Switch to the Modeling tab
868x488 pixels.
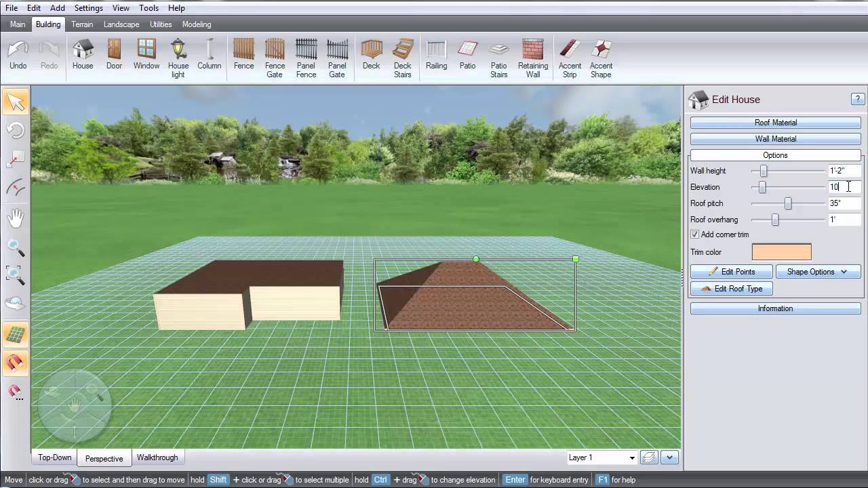coord(197,24)
